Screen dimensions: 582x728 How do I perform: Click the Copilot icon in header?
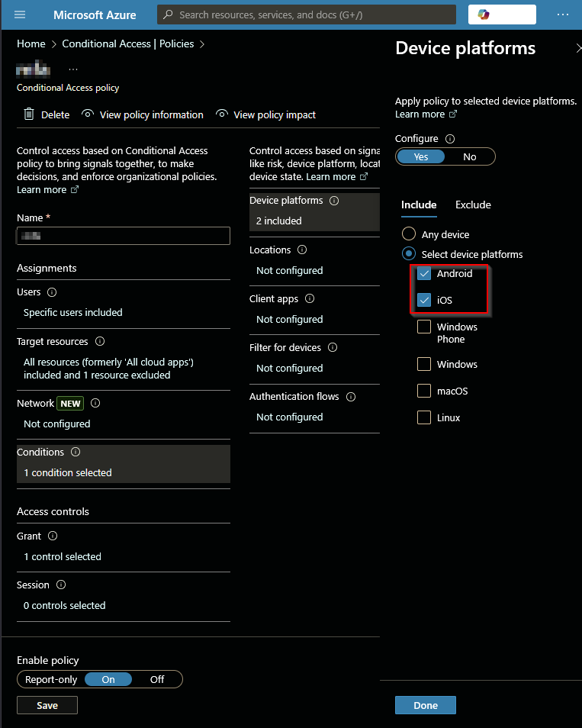[484, 14]
